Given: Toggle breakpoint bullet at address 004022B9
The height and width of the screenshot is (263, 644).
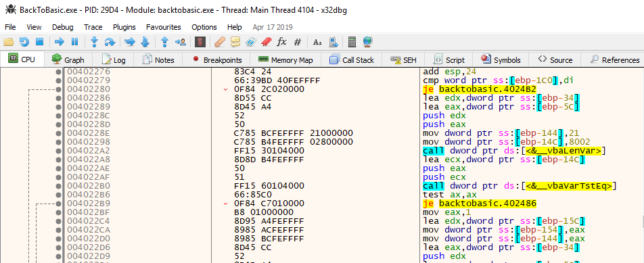Looking at the screenshot, I should pos(59,204).
